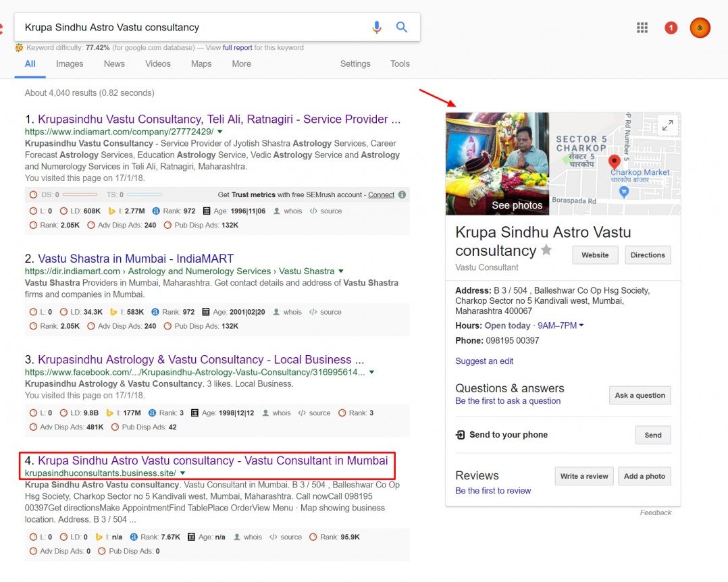Click the Age archive icon in result 1

click(x=207, y=211)
